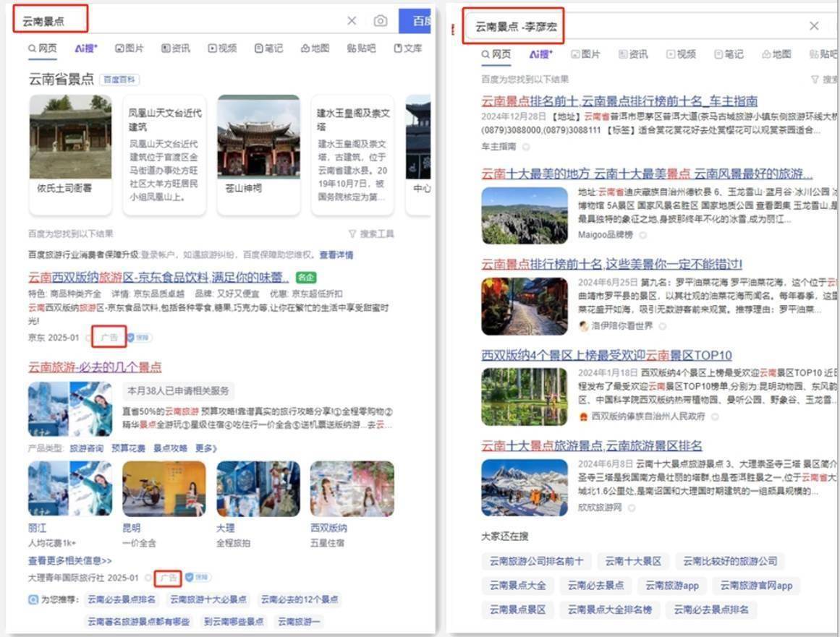The image size is (840, 637).
Task: Open snow mountain thumbnail of 欣欣旅游网 result
Action: [525, 487]
